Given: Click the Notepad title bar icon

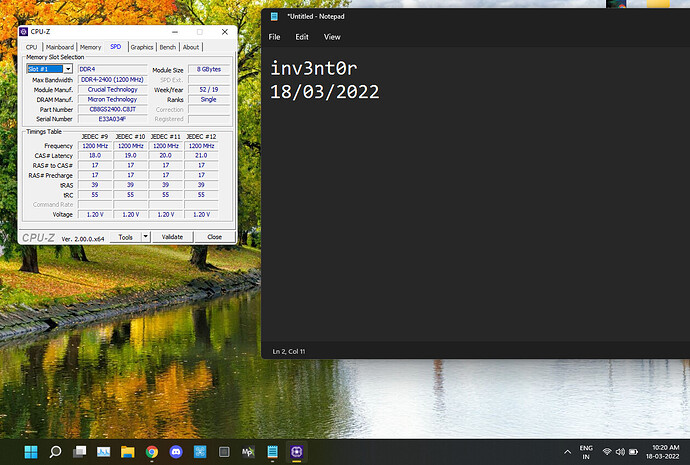Looking at the screenshot, I should pos(274,17).
